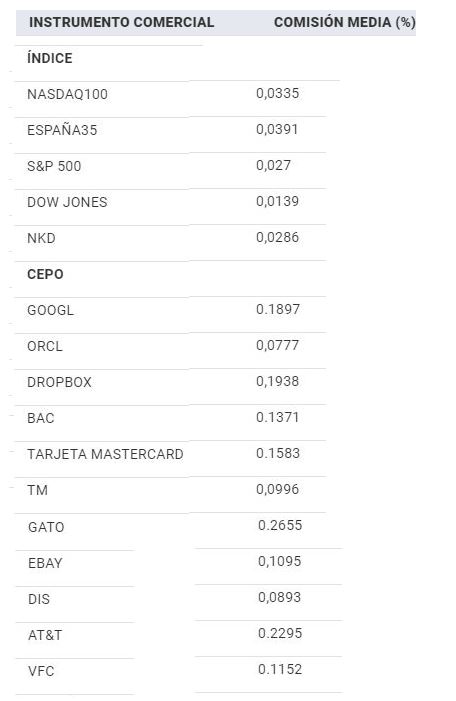Screen dimensions: 456x701
Task: Select the GOOGL instrument name
Action: [51, 310]
